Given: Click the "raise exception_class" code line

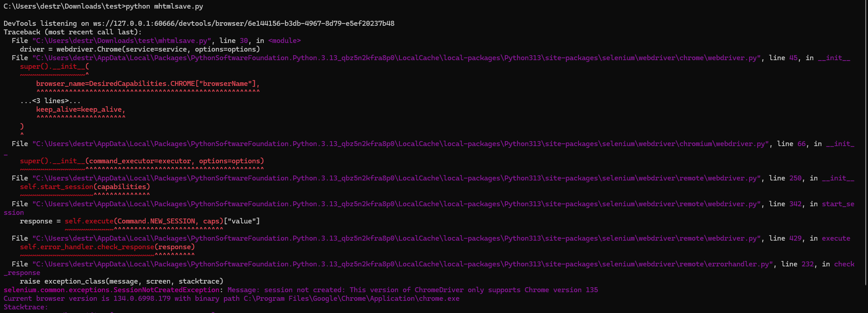Looking at the screenshot, I should pos(121,281).
